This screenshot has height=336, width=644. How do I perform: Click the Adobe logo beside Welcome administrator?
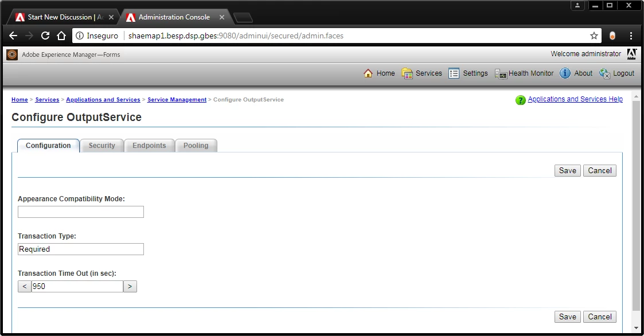coord(632,54)
